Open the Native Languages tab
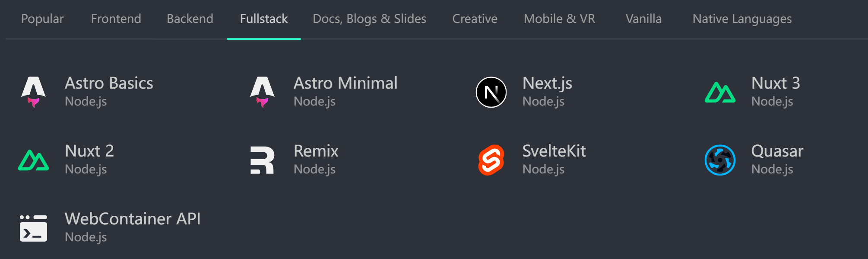868x259 pixels. point(742,19)
